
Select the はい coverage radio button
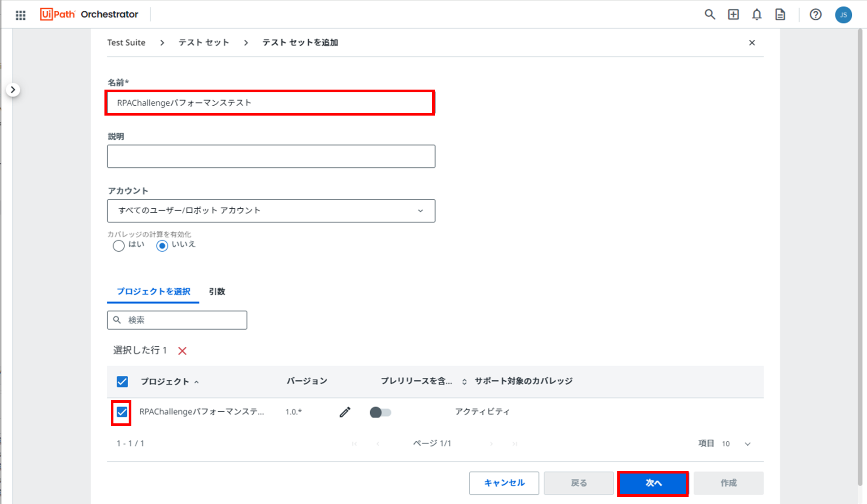(118, 246)
